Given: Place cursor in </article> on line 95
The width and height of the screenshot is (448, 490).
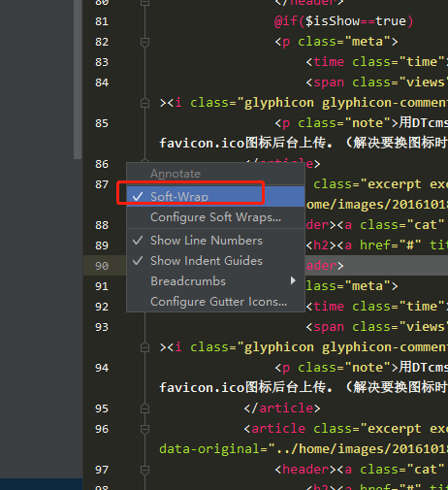Looking at the screenshot, I should (x=282, y=408).
